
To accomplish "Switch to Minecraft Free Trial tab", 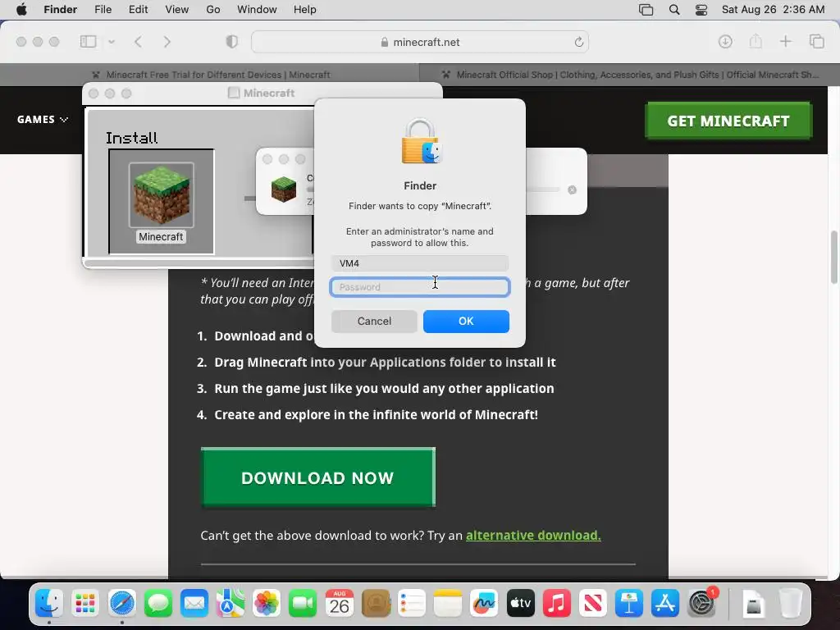I will [210, 75].
